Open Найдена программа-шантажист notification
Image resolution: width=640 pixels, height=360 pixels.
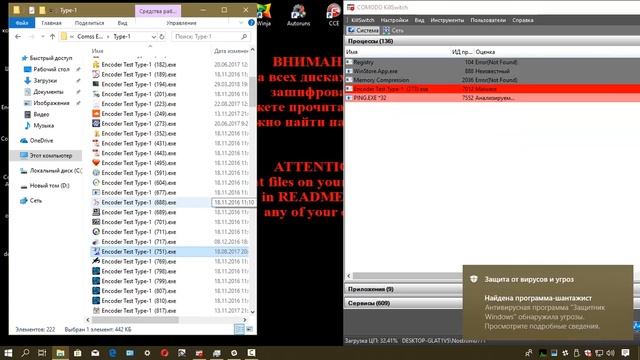click(548, 302)
